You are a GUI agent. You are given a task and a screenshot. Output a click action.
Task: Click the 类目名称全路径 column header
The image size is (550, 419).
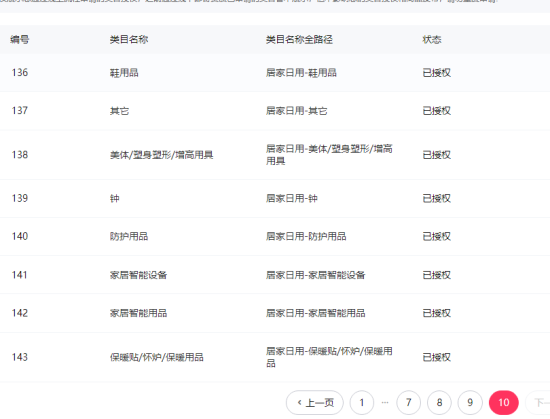point(299,39)
